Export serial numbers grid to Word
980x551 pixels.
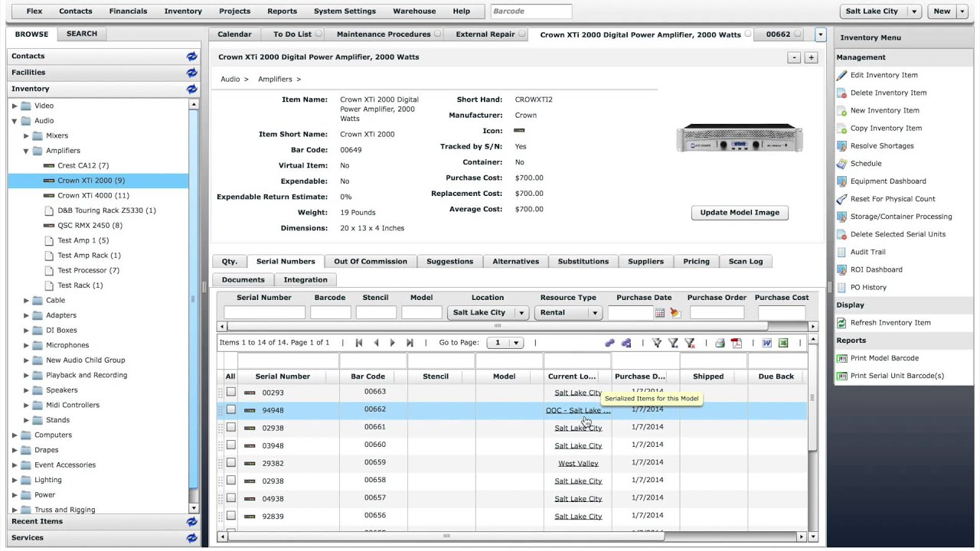click(x=767, y=343)
